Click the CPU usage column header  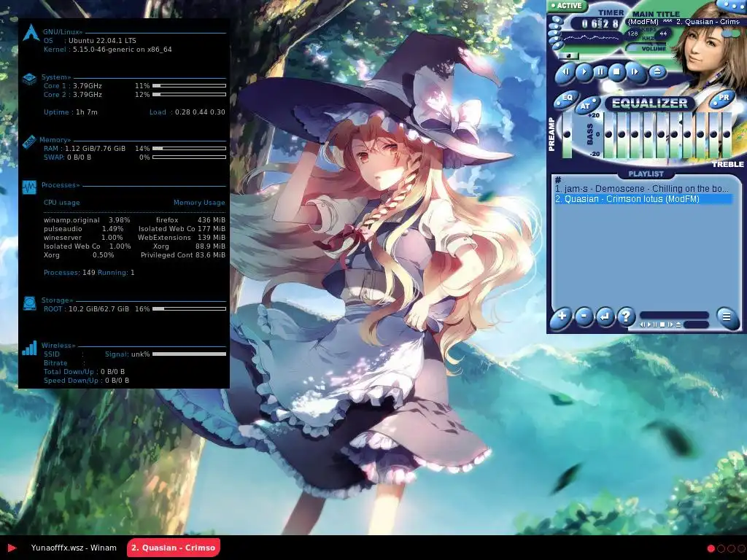click(62, 203)
